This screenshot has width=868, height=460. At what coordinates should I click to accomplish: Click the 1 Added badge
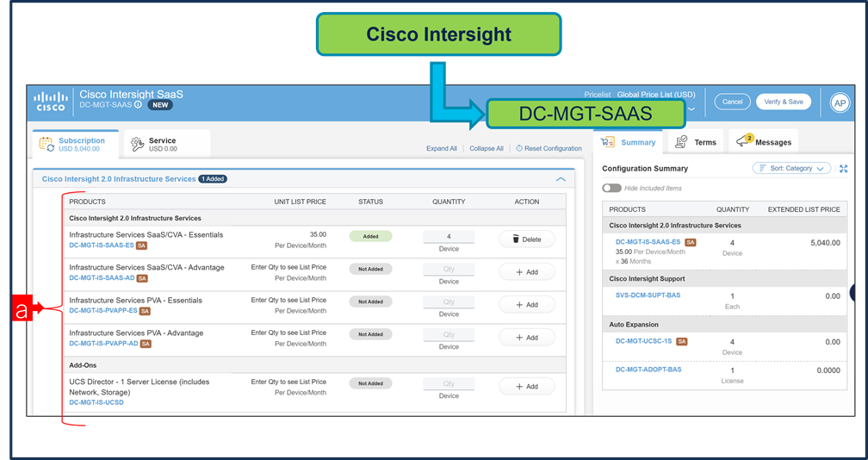(213, 179)
